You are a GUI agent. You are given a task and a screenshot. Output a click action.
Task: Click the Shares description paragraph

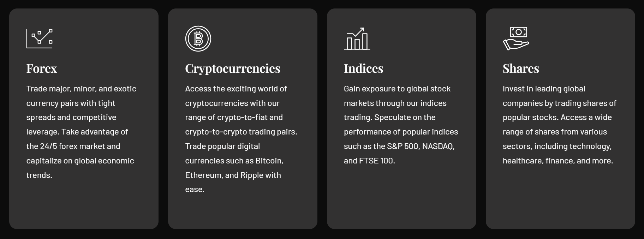(x=559, y=124)
